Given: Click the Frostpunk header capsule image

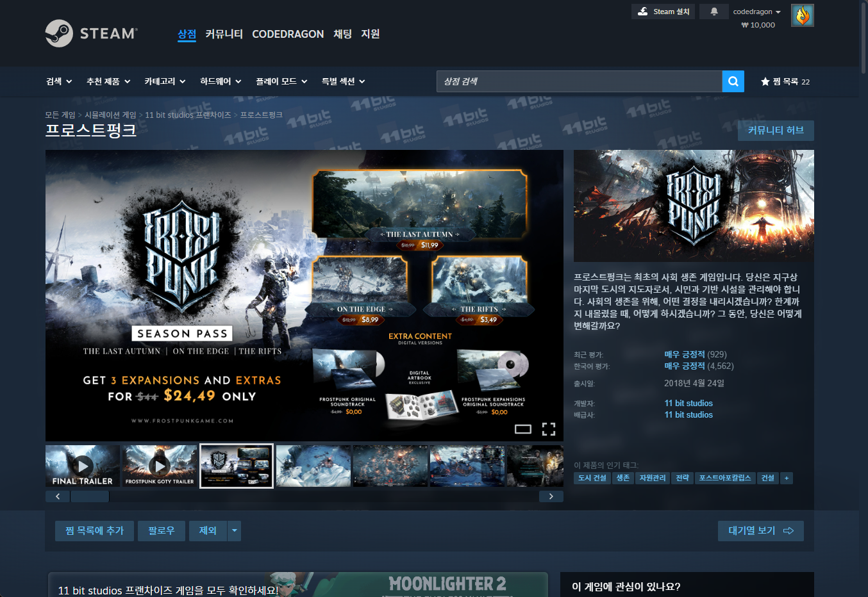Looking at the screenshot, I should point(694,206).
